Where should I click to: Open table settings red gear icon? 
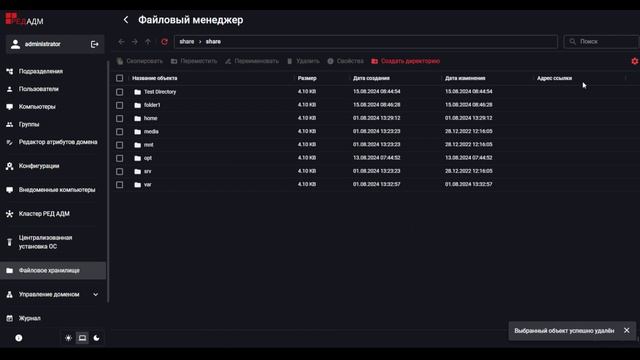(634, 61)
